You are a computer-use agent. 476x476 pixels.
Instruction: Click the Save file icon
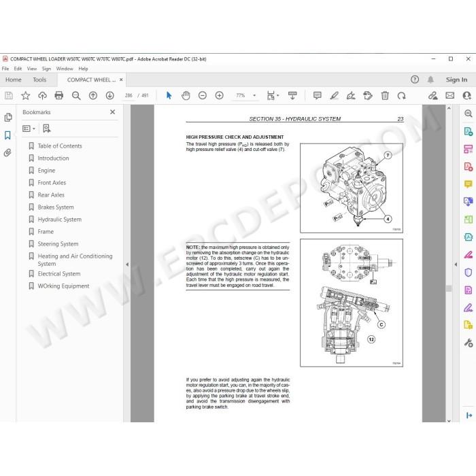coord(9,96)
